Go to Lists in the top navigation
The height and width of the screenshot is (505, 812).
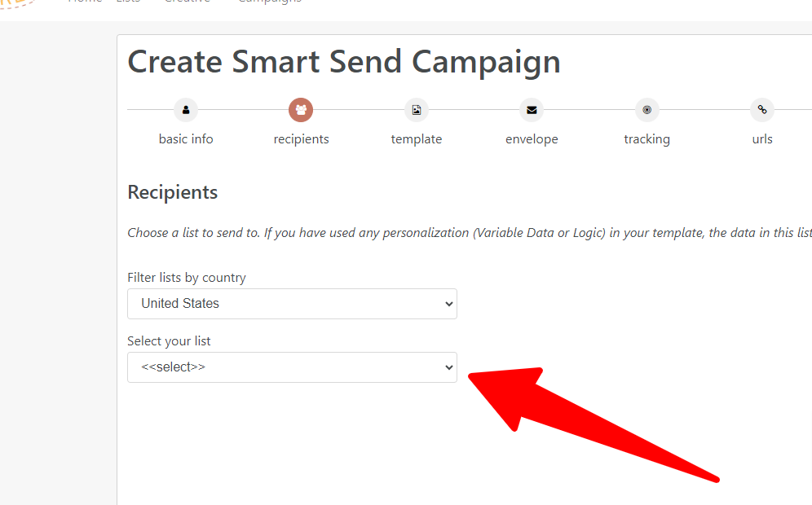click(128, 2)
